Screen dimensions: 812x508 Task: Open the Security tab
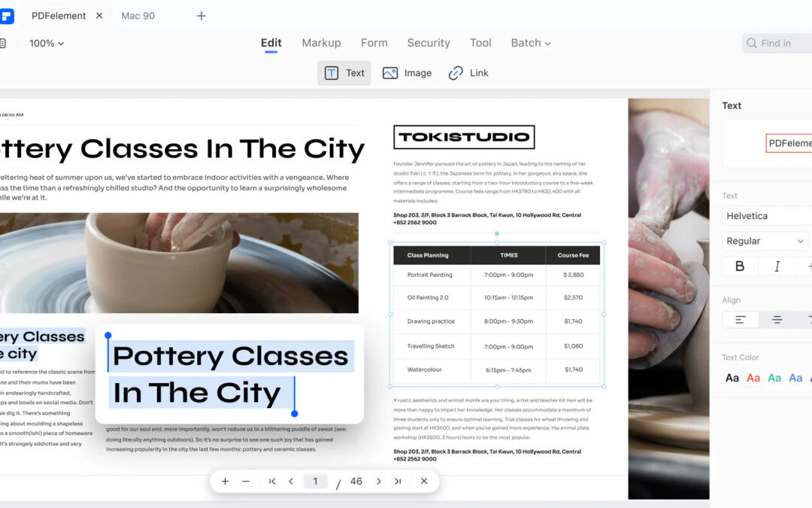tap(429, 43)
